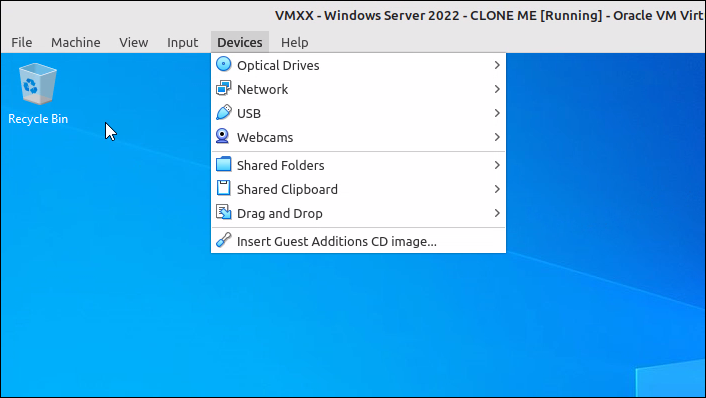Click the Optical Drives disc icon
This screenshot has width=706, height=398.
[x=223, y=64]
